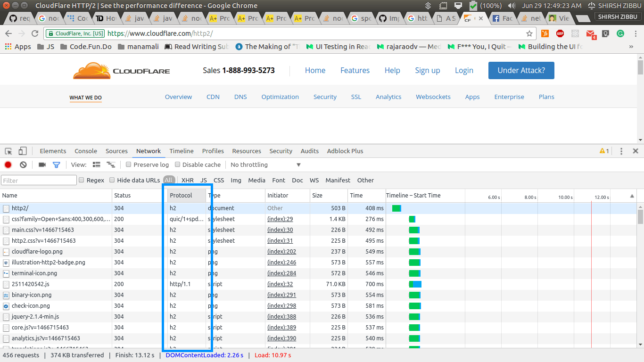Open the manamali bookmarks folder
Image resolution: width=644 pixels, height=362 pixels.
tap(138, 47)
